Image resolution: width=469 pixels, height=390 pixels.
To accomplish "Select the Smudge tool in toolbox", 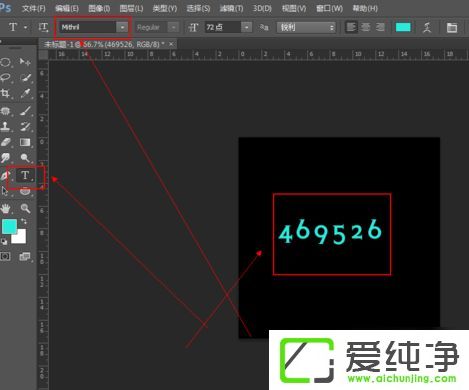I will 6,158.
